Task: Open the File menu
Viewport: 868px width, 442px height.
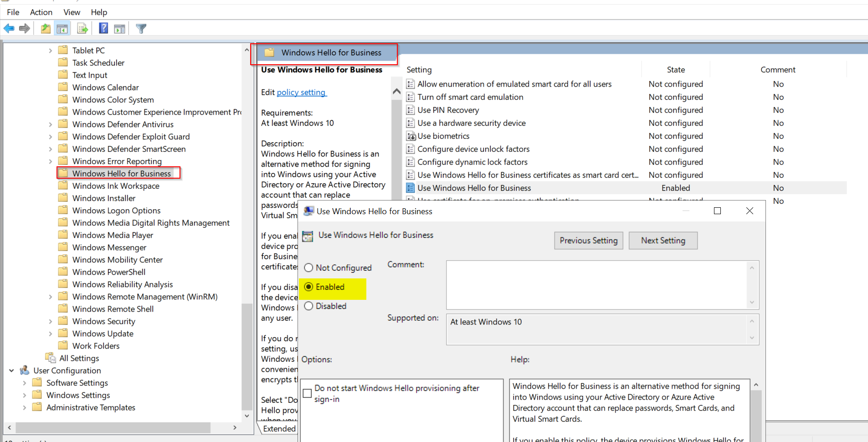Action: [13, 12]
